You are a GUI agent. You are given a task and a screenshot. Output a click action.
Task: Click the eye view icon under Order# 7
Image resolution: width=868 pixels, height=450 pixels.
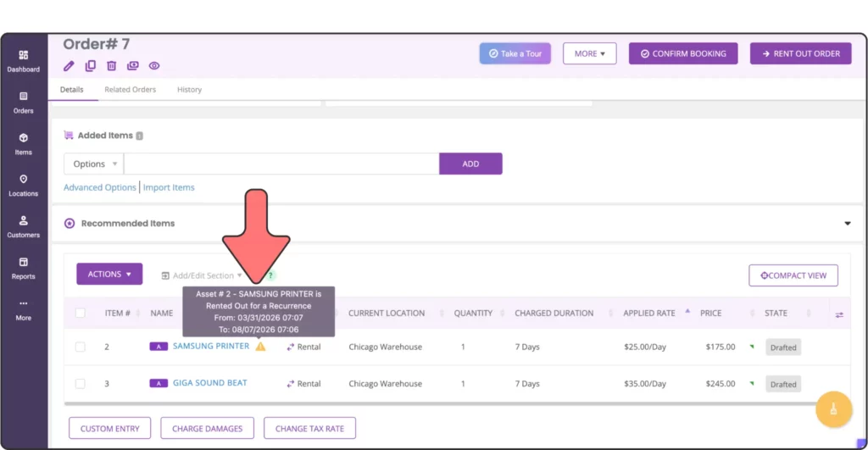tap(154, 66)
